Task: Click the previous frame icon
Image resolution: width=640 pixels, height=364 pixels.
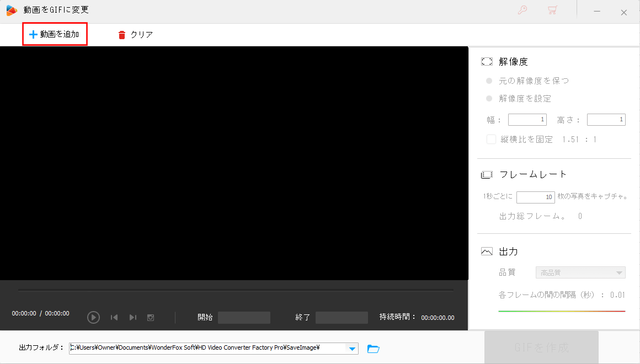Action: (x=114, y=318)
